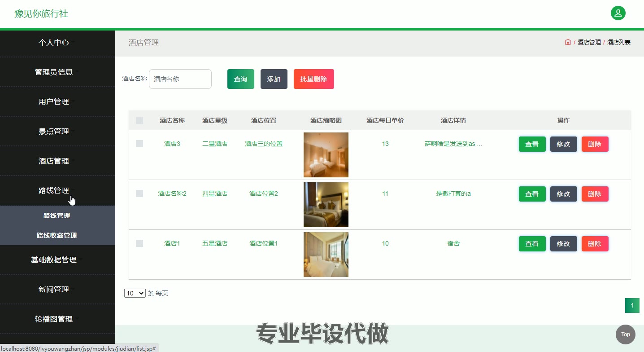Click 删除 for 酒店名称2

point(595,194)
